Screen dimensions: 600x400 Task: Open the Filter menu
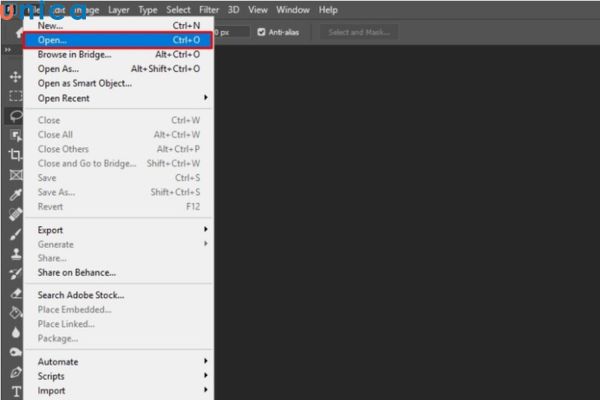209,10
